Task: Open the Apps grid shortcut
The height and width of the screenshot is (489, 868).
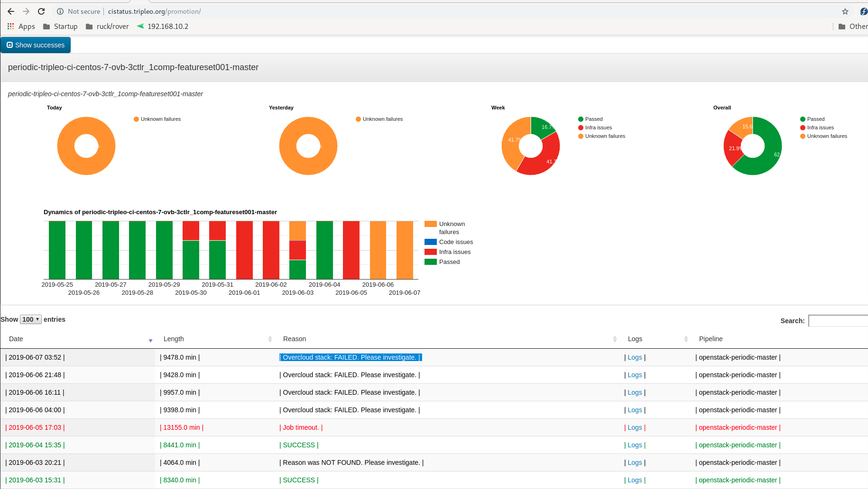Action: (21, 27)
